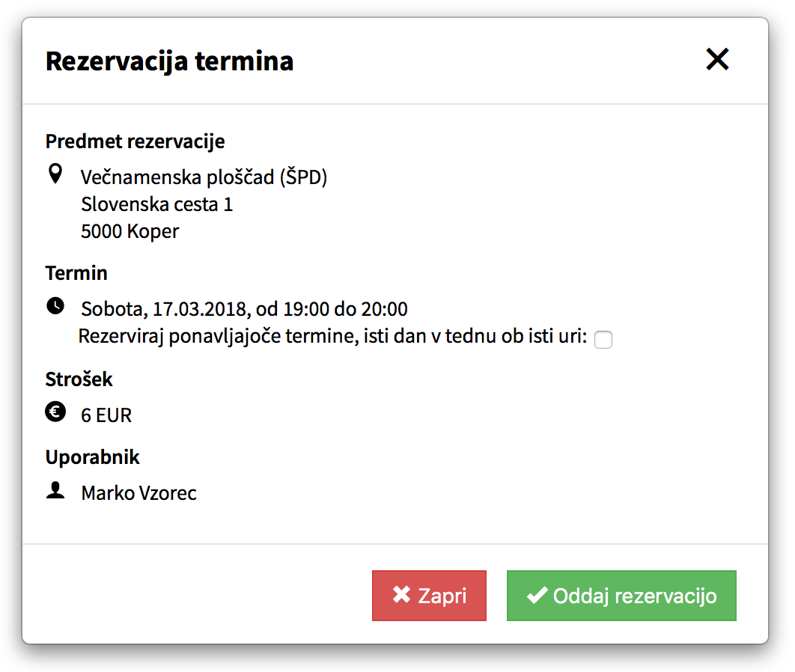Viewport: 795px width, 672px height.
Task: Click the Slovenska cesta 1 address line
Action: click(x=157, y=204)
